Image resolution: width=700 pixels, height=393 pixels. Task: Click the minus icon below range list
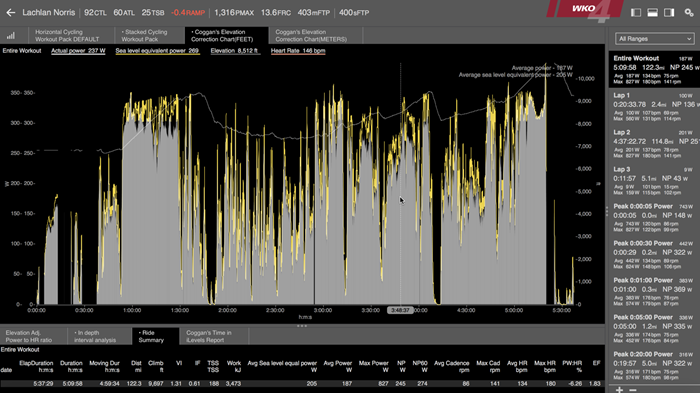point(633,390)
